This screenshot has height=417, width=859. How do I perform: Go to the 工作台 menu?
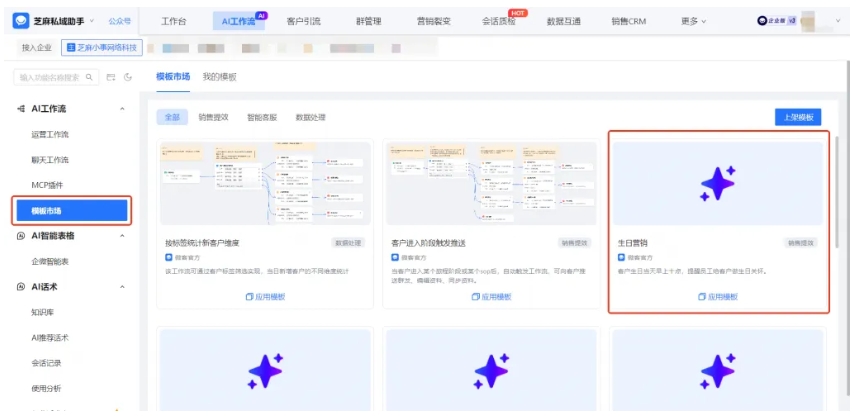(174, 21)
